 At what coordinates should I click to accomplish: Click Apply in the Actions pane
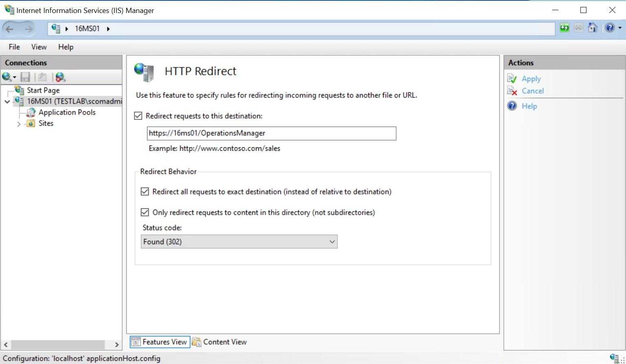click(x=531, y=79)
